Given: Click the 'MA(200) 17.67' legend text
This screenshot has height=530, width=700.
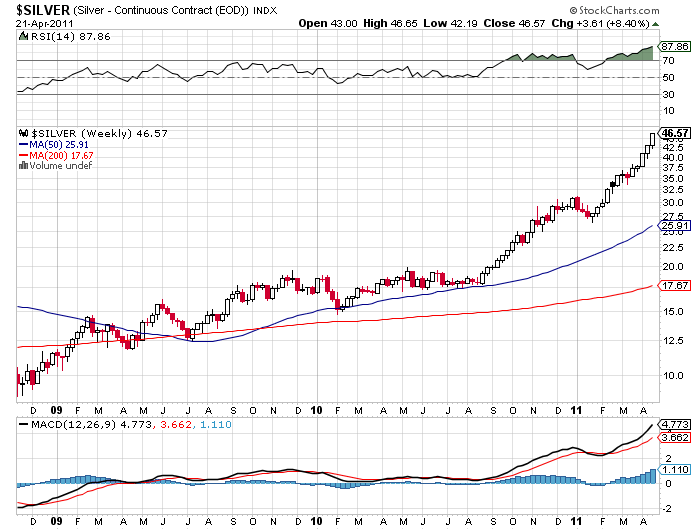Looking at the screenshot, I should pyautogui.click(x=61, y=155).
